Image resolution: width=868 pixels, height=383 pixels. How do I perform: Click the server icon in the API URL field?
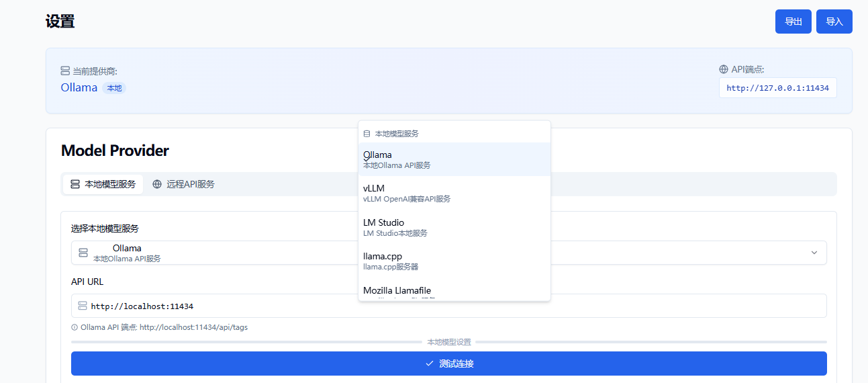pyautogui.click(x=83, y=306)
